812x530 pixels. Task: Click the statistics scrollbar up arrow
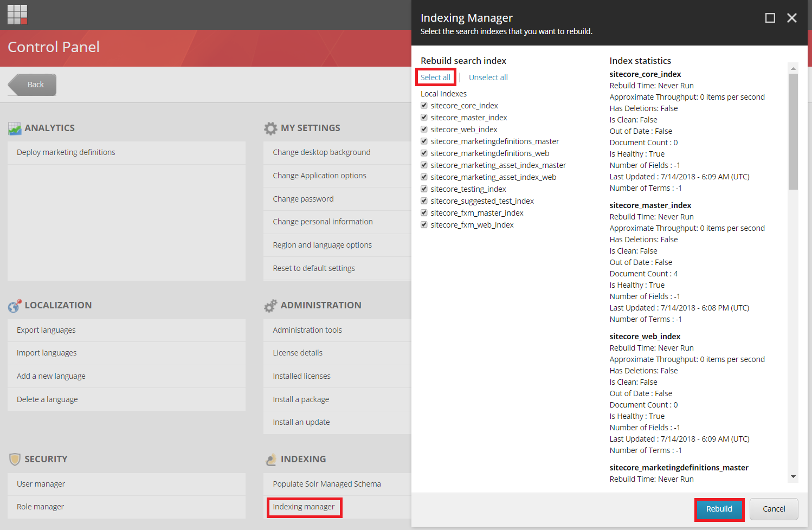coord(793,68)
